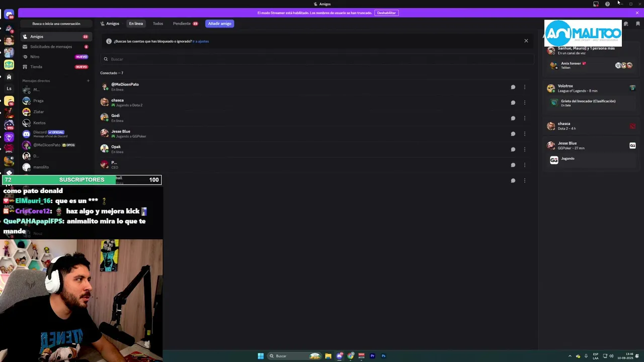Open the Ls server icon
This screenshot has width=644, height=362.
[x=9, y=88]
